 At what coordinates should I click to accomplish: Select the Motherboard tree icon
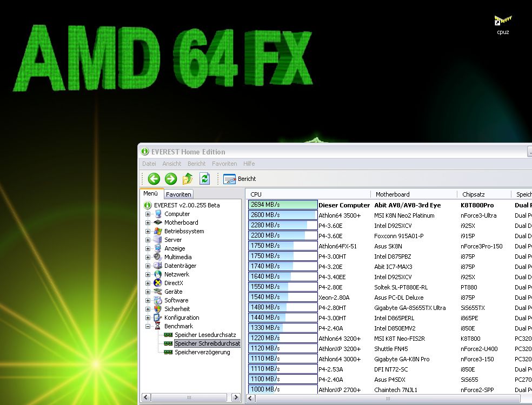(158, 222)
